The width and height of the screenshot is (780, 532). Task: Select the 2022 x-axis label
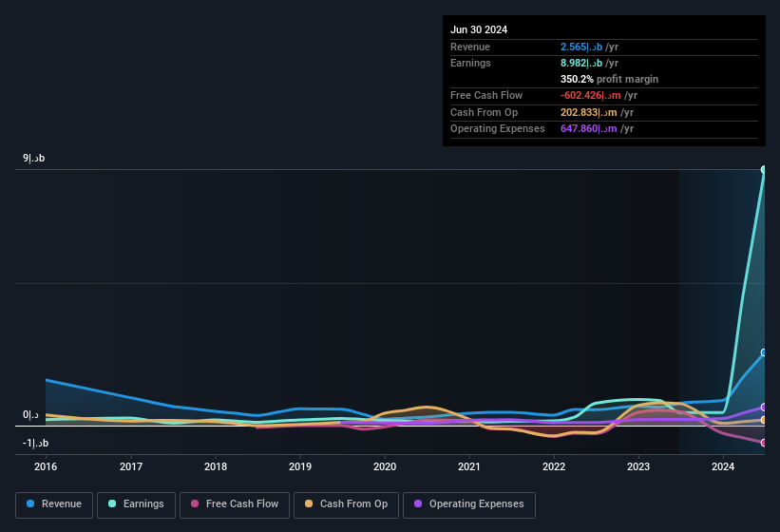point(554,466)
